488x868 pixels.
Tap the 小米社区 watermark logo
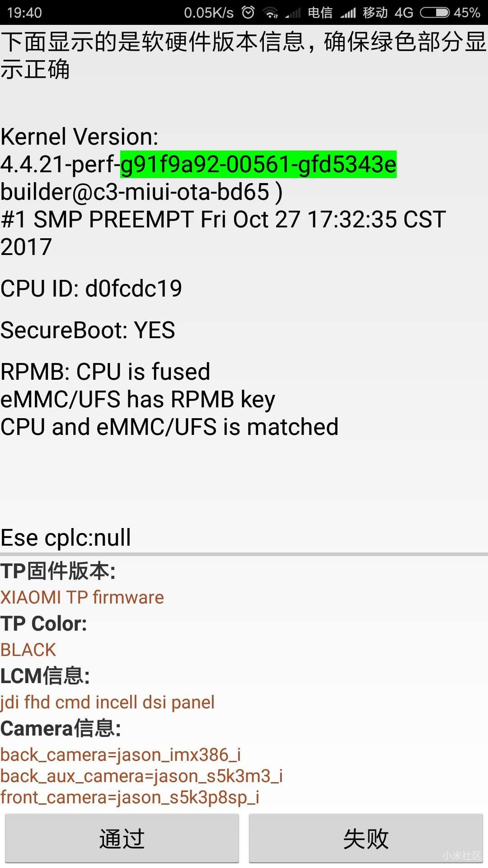pyautogui.click(x=462, y=855)
